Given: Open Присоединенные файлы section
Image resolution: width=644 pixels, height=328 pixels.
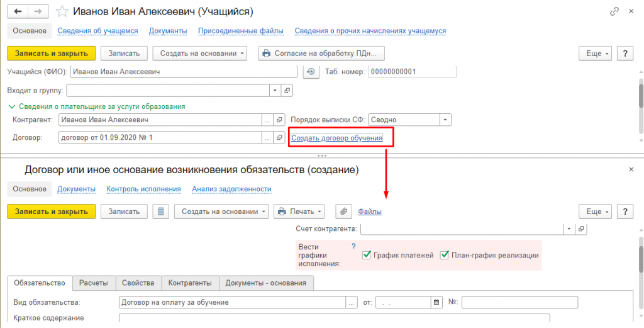Looking at the screenshot, I should point(241,31).
